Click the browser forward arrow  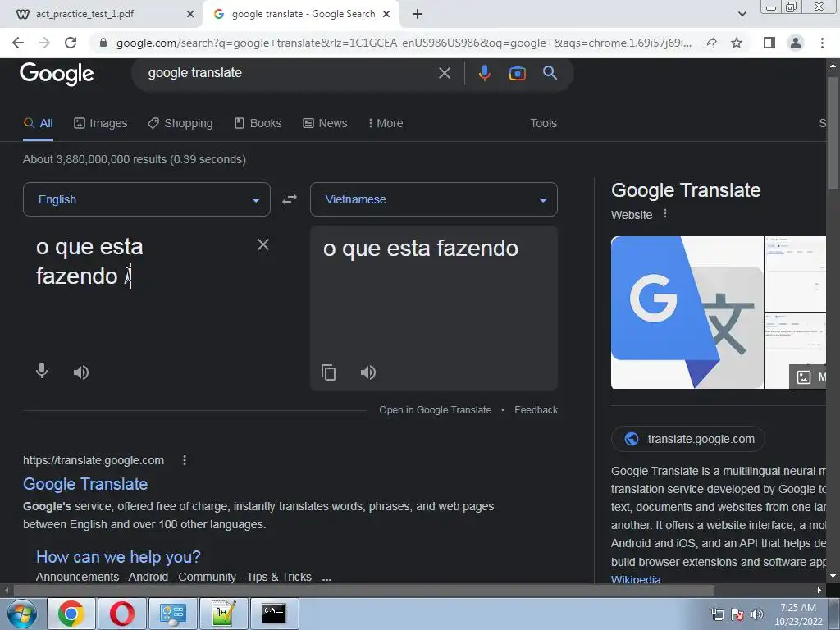44,43
